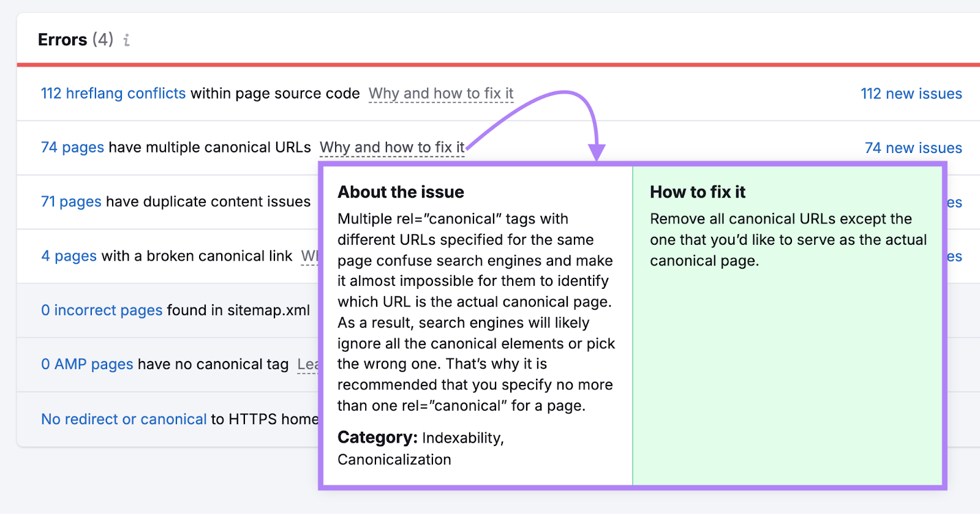This screenshot has height=514, width=980.
Task: Click the 0 AMP pages link
Action: tap(87, 364)
